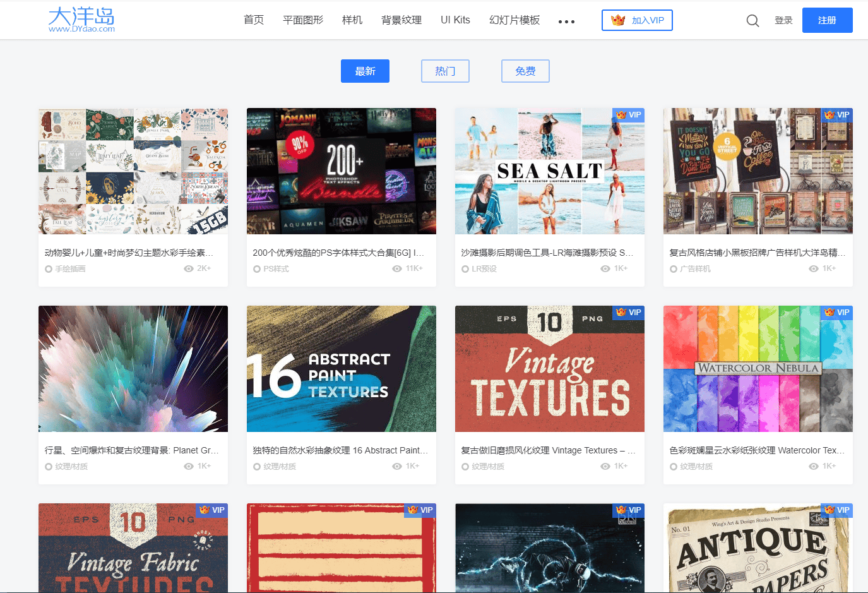The image size is (868, 593).
Task: Open the three-dots more menu
Action: (566, 21)
